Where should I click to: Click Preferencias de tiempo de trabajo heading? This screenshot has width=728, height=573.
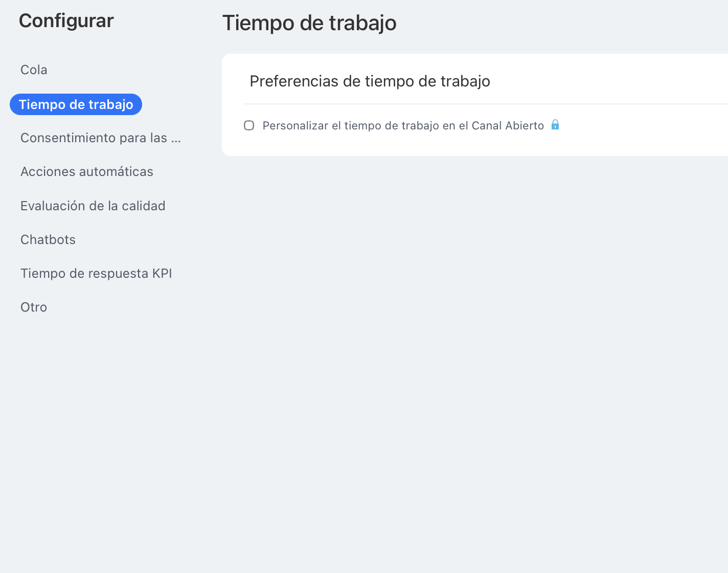point(370,81)
